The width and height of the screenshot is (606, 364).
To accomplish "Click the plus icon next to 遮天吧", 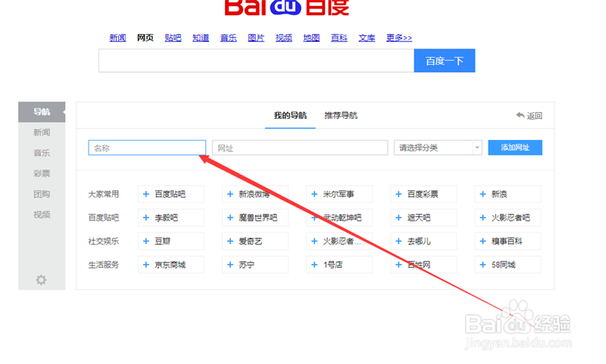I will pyautogui.click(x=399, y=218).
